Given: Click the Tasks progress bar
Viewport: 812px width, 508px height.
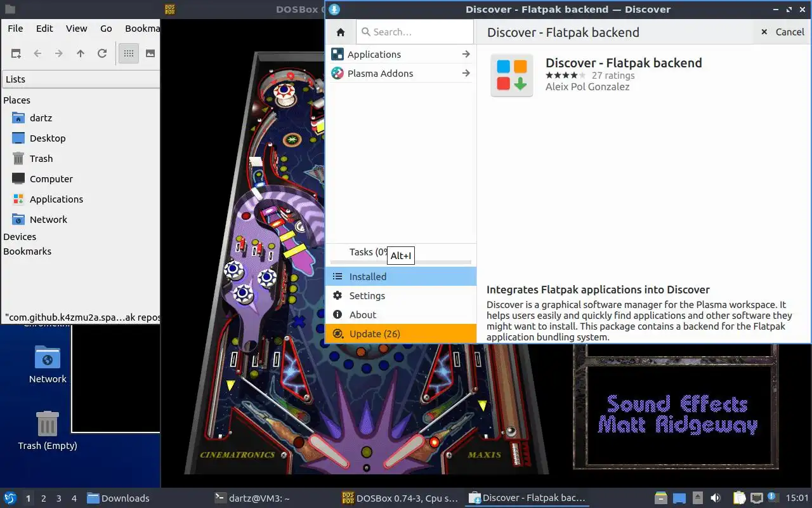Looking at the screenshot, I should coord(401,262).
